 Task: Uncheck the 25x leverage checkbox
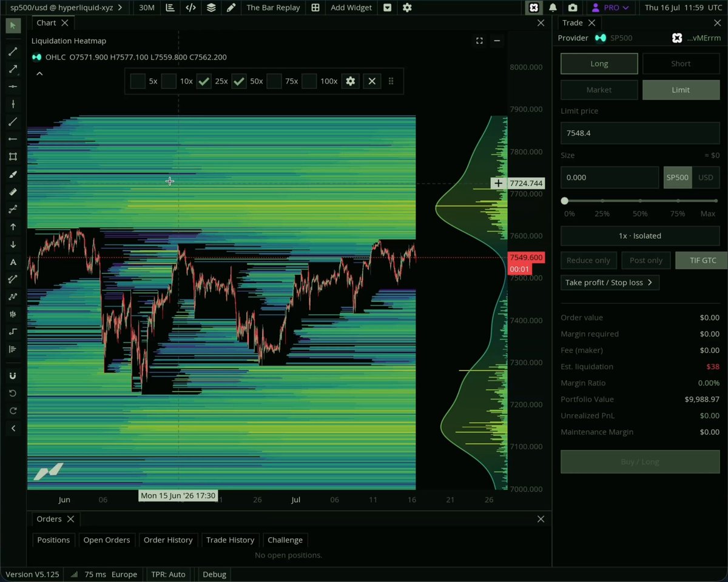[x=204, y=81]
